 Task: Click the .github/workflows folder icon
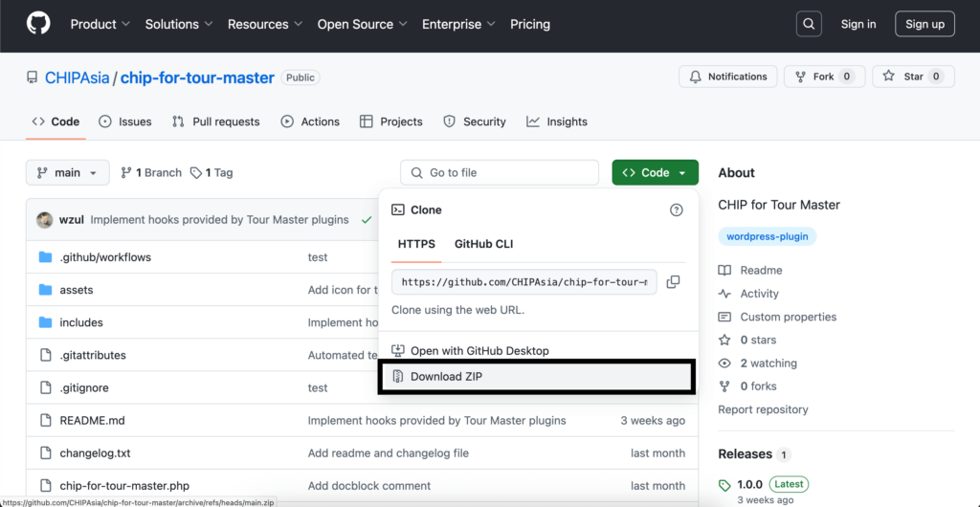click(x=45, y=257)
